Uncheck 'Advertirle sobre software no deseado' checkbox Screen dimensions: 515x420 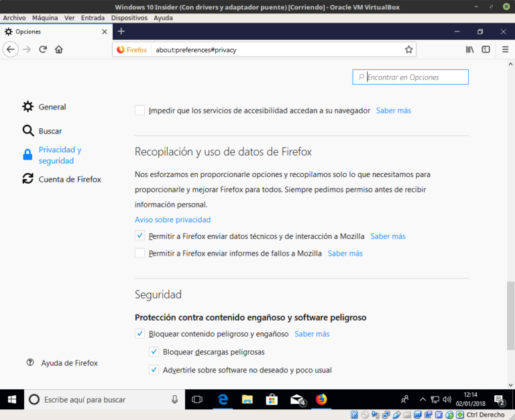(154, 370)
